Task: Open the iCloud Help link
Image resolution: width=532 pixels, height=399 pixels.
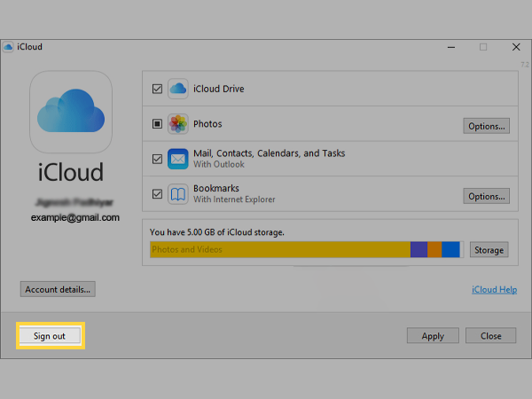Action: [495, 289]
